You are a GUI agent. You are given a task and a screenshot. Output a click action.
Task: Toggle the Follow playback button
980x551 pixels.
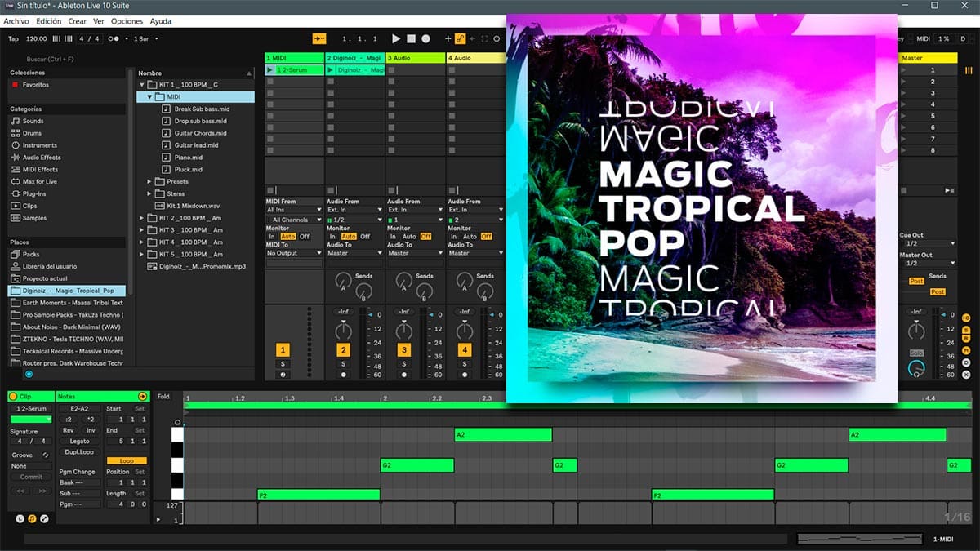pos(319,38)
